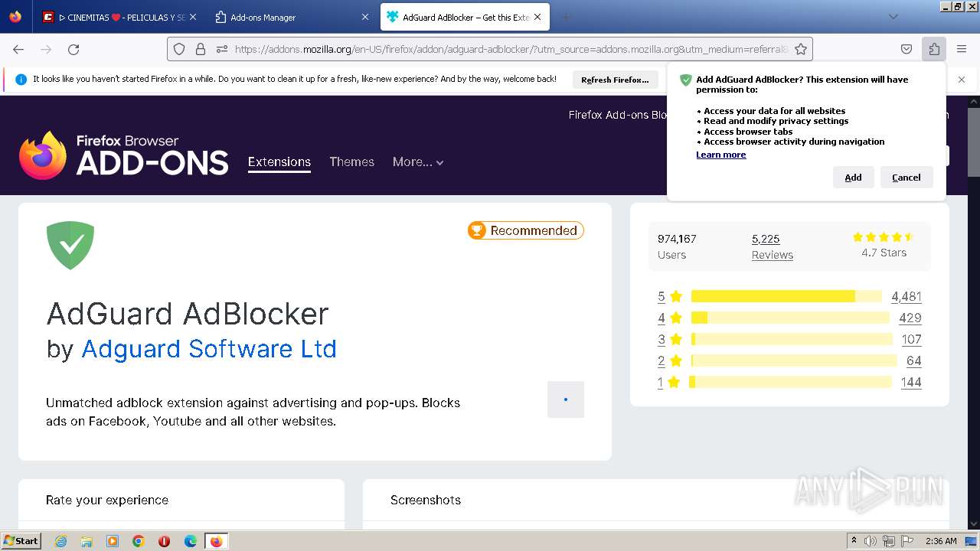This screenshot has height=551, width=980.
Task: Open site security padlock info
Action: (201, 49)
